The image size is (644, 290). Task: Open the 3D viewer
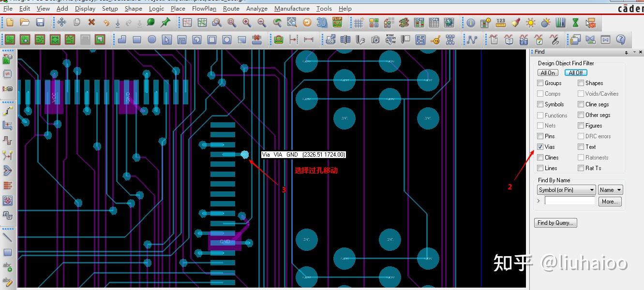321,22
